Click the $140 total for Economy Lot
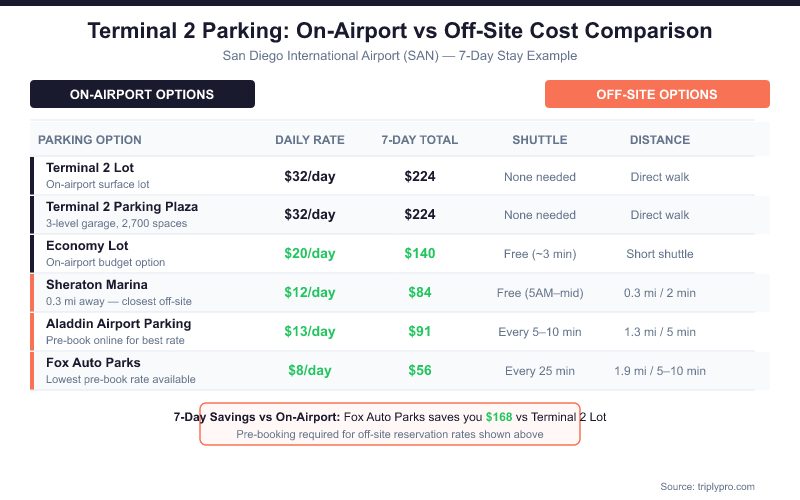 click(420, 254)
